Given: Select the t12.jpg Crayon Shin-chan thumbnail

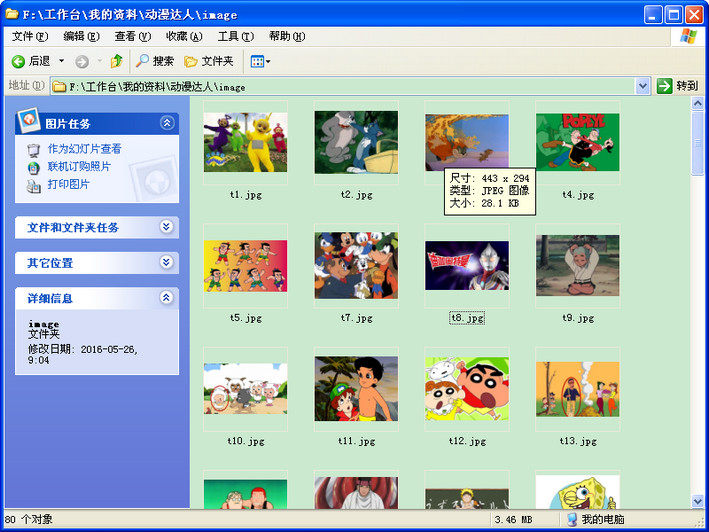Looking at the screenshot, I should click(467, 389).
